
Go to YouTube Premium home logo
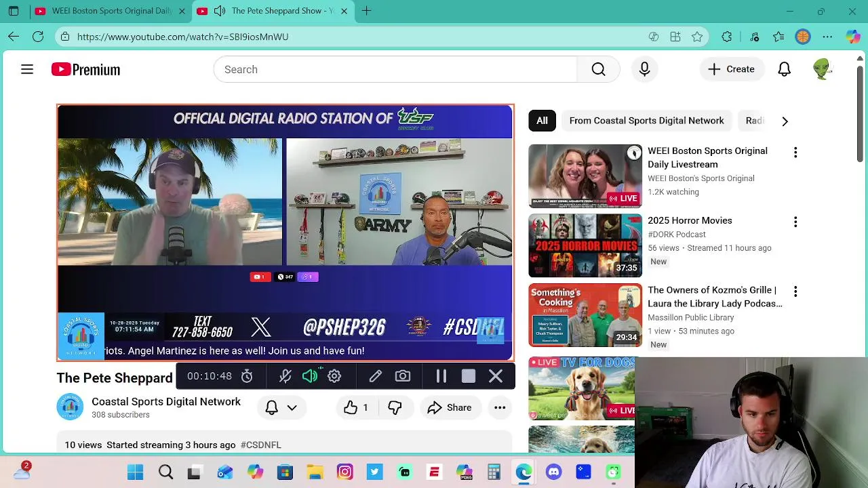point(85,69)
